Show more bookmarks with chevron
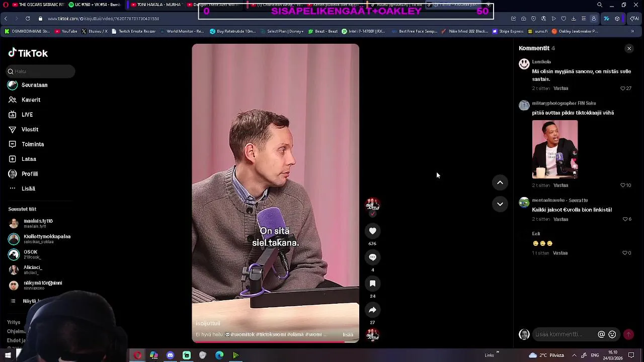The image size is (644, 362). tap(632, 31)
